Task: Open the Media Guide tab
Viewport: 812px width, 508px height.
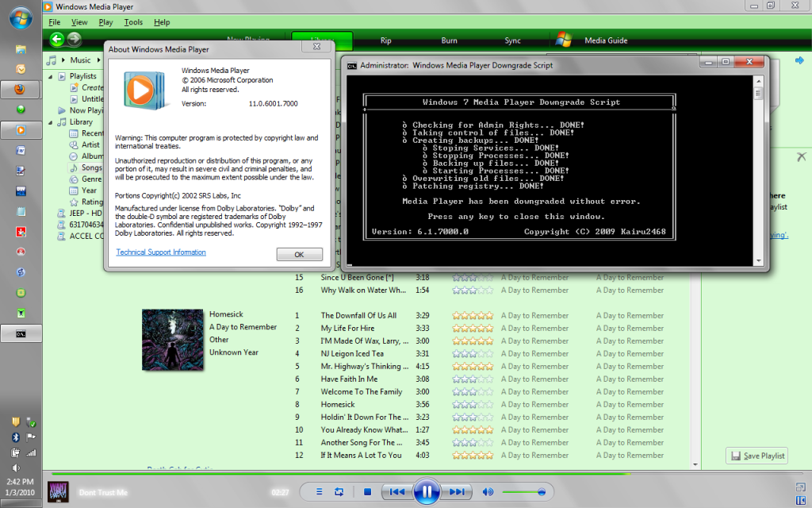Action: coord(606,40)
